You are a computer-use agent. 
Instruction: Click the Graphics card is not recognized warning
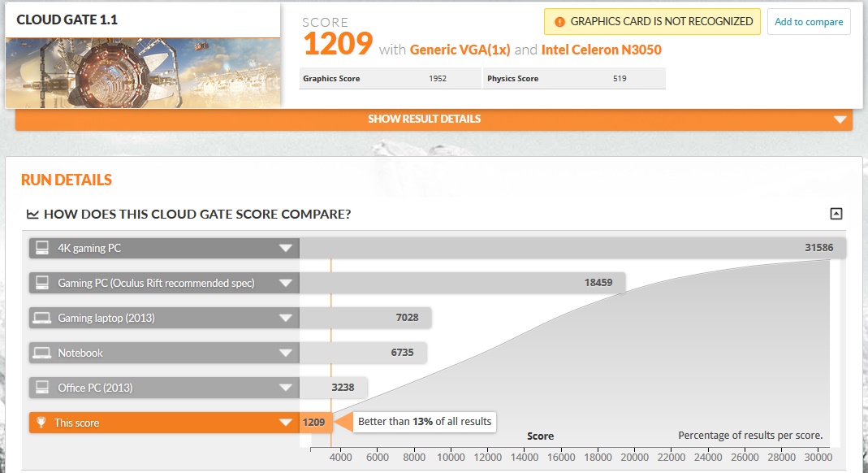(x=652, y=22)
